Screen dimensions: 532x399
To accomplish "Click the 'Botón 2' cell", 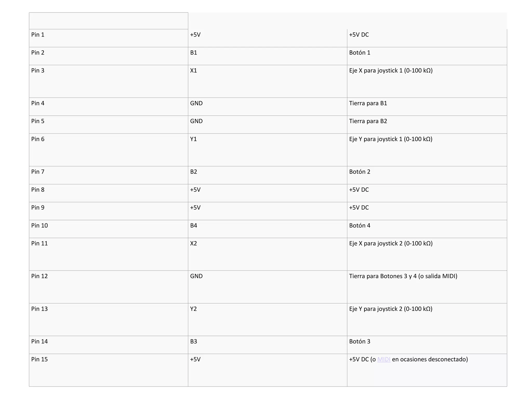I will click(360, 172).
